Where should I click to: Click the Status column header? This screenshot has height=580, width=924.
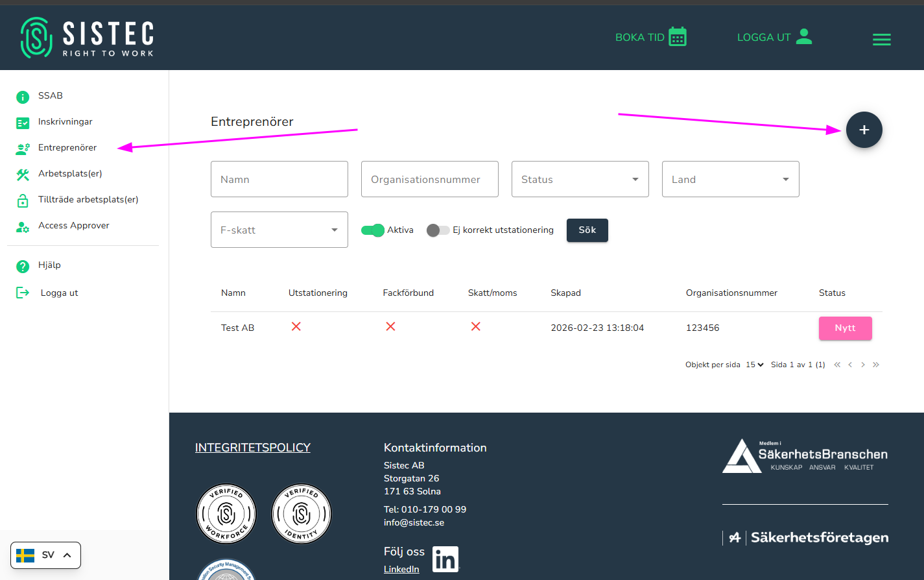click(832, 293)
